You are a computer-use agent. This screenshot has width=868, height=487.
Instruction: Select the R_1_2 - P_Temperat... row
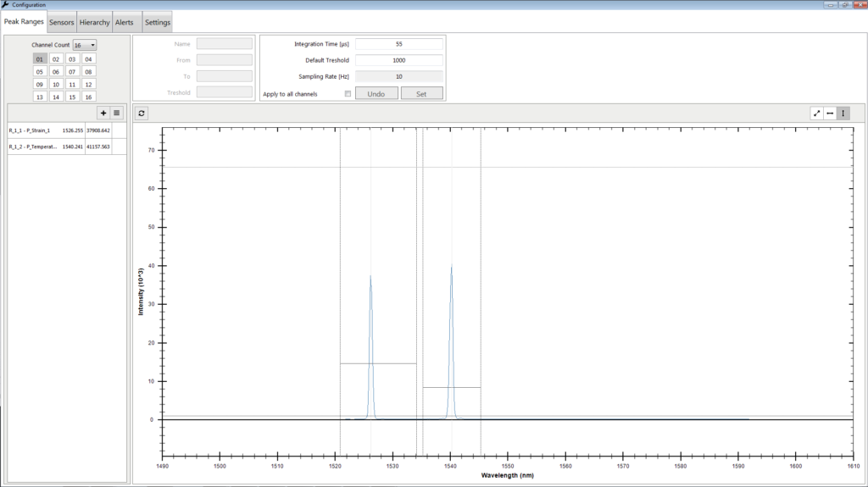67,147
